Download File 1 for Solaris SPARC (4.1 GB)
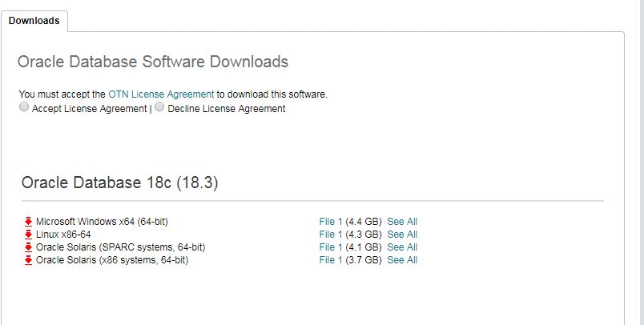The image size is (644, 325). click(x=330, y=247)
